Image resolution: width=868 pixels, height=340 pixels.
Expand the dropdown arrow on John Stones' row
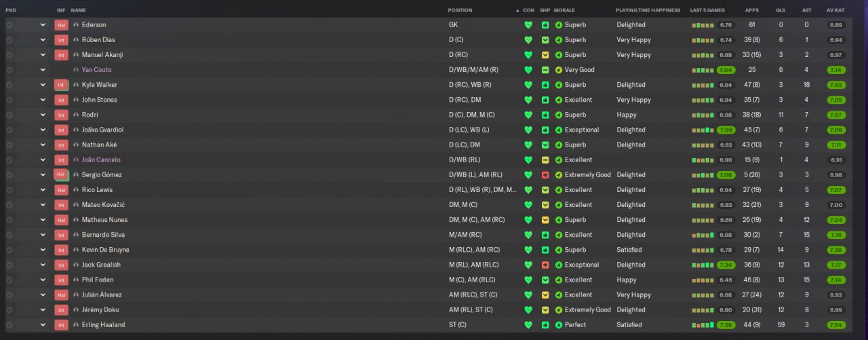click(43, 100)
